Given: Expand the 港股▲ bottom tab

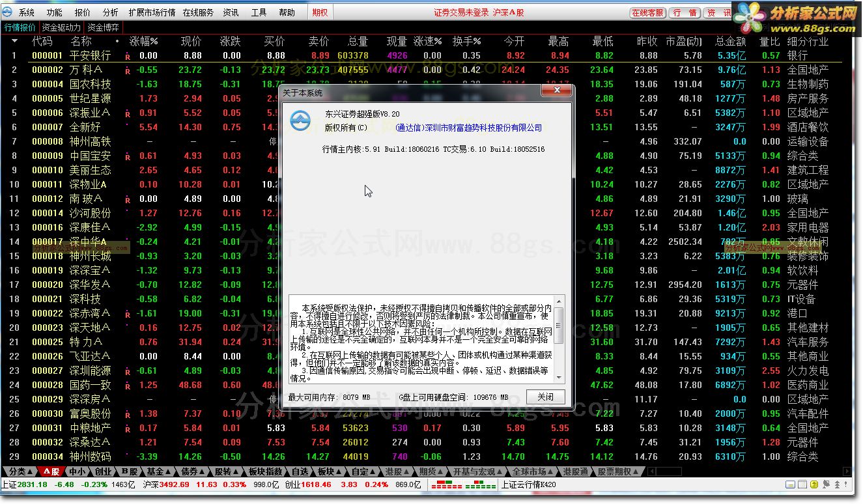Looking at the screenshot, I should click(397, 471).
